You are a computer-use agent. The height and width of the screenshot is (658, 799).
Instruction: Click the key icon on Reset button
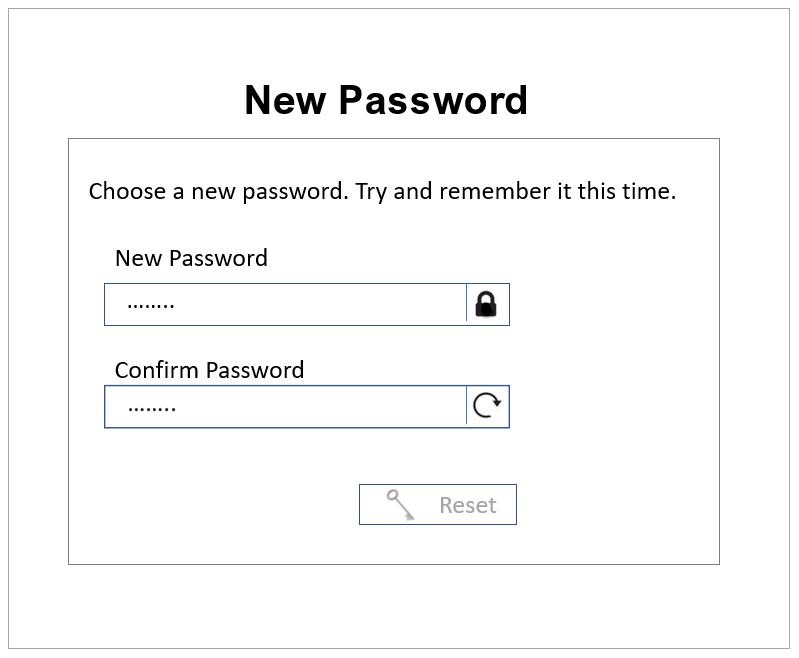(x=401, y=504)
